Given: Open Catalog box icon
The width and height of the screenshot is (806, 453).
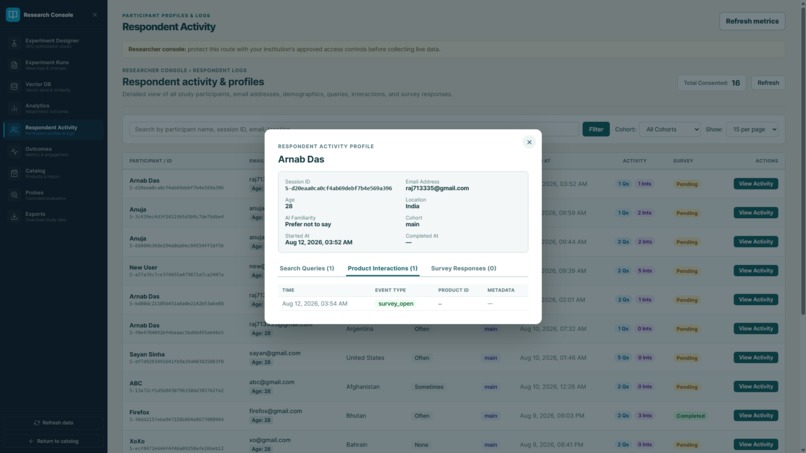Looking at the screenshot, I should [14, 173].
